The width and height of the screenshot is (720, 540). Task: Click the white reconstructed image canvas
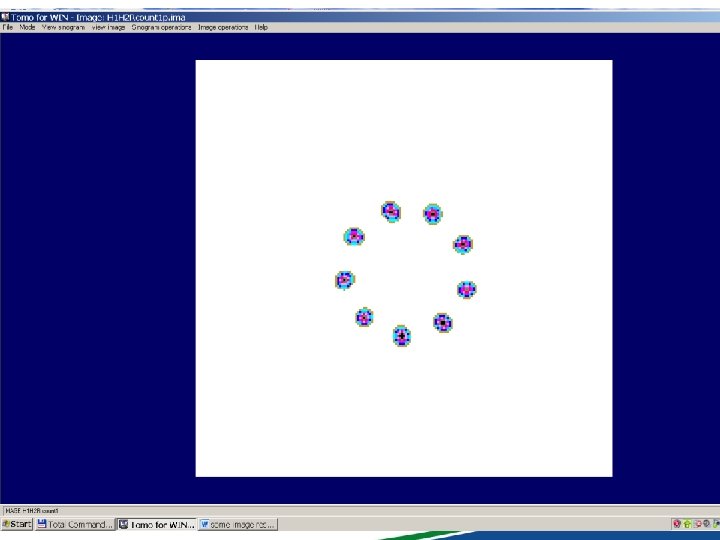click(404, 268)
